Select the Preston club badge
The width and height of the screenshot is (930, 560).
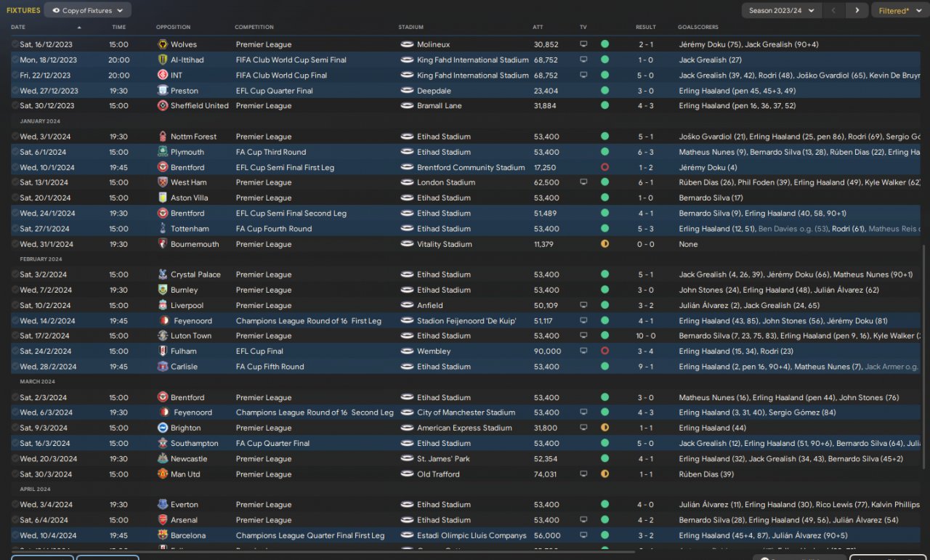(163, 91)
